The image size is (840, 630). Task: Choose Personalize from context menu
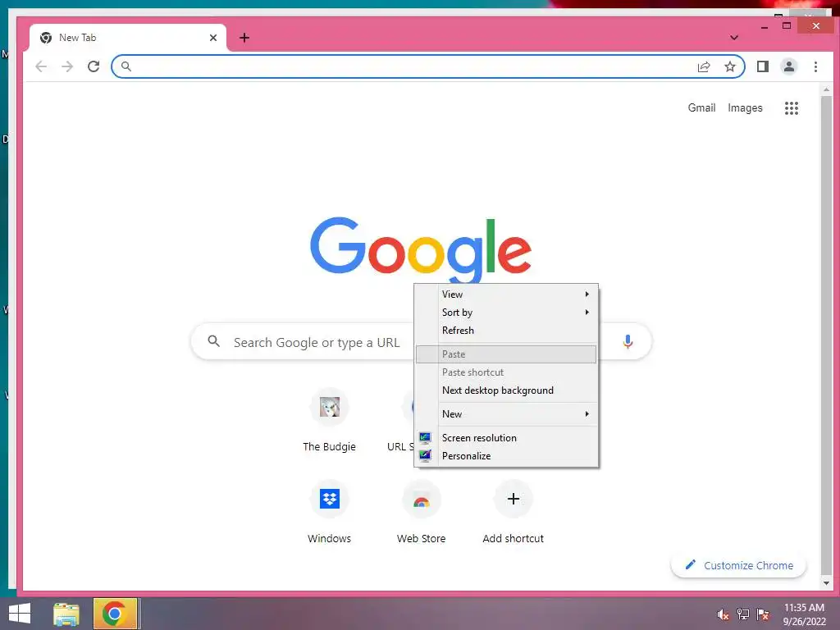506,456
